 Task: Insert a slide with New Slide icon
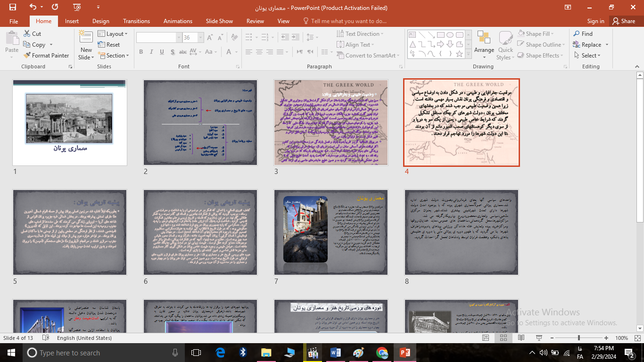(x=86, y=39)
